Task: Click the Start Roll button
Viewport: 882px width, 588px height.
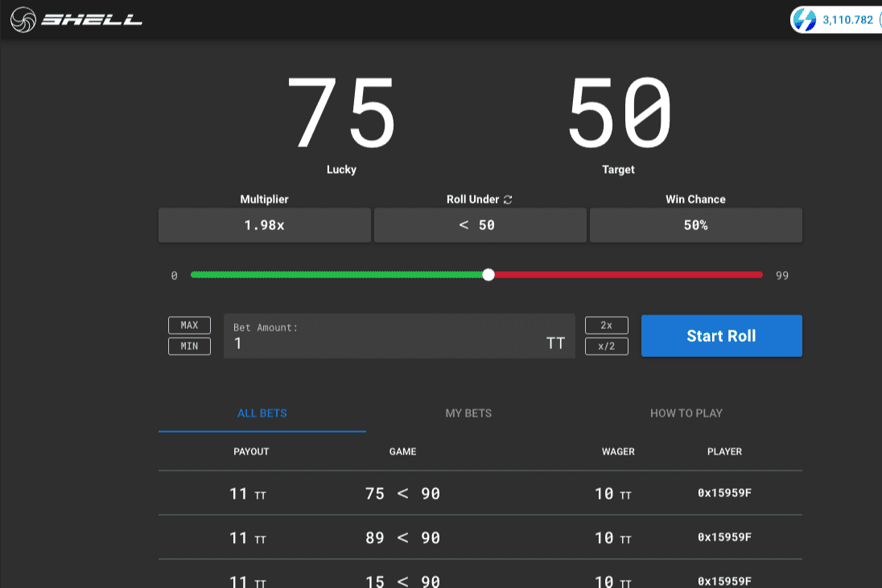Action: [721, 336]
